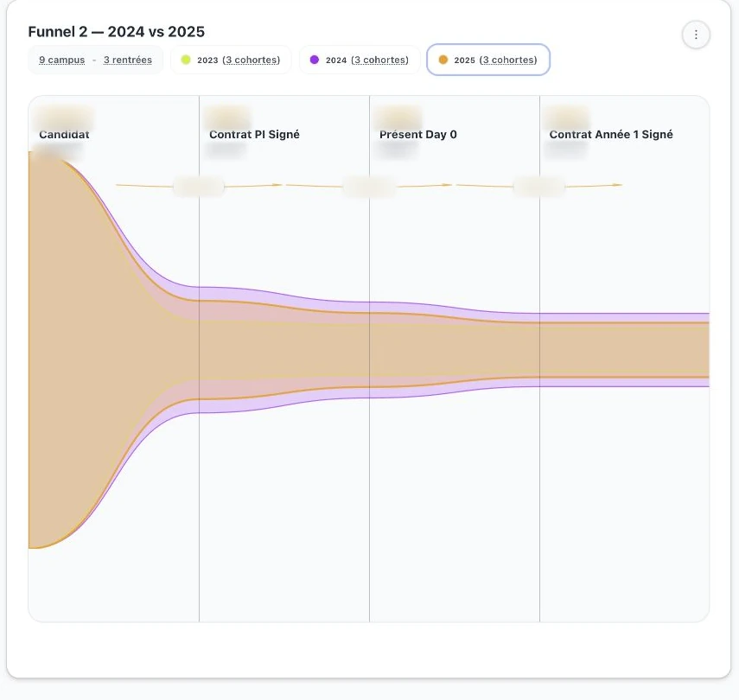Click the orange 2025 color dot

(x=443, y=60)
